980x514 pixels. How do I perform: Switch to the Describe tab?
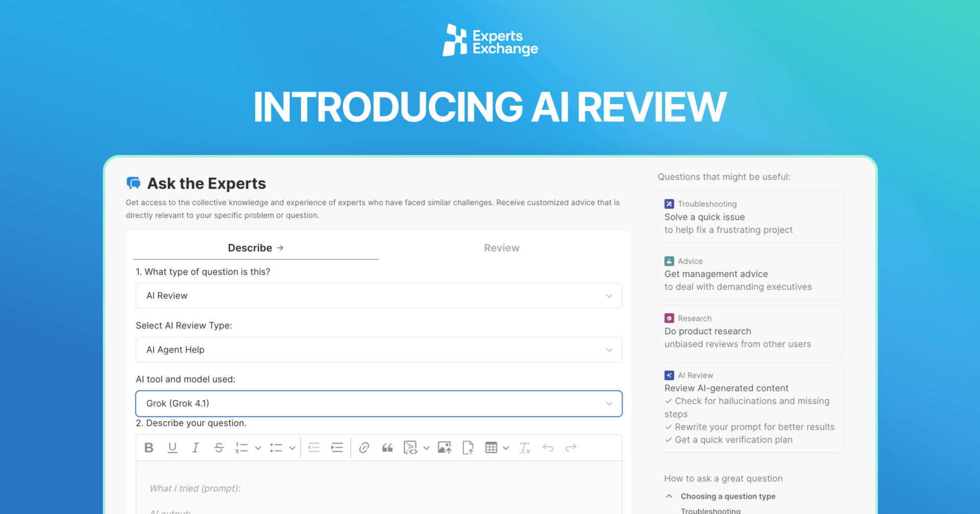[256, 248]
